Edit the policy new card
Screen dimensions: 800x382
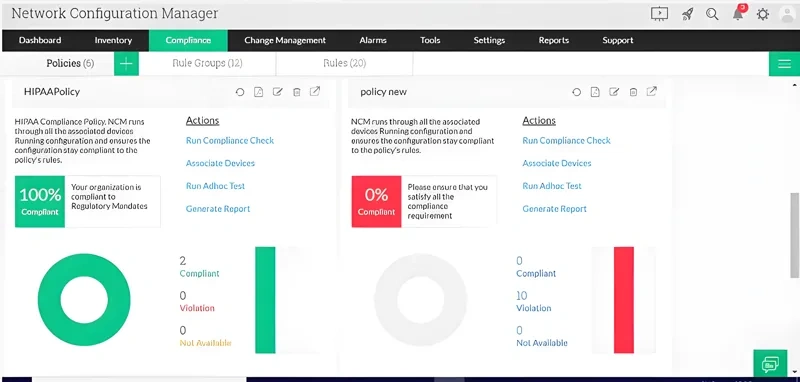[614, 92]
